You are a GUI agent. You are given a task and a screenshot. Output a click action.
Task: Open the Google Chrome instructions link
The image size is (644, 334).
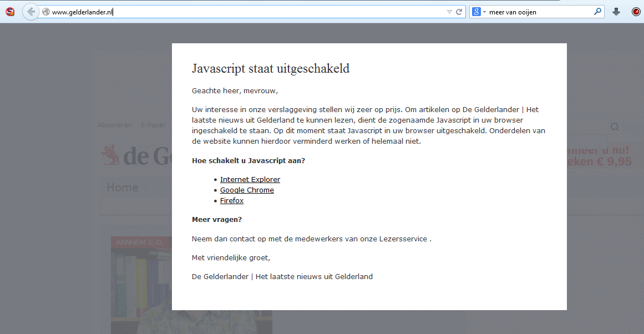coord(247,190)
